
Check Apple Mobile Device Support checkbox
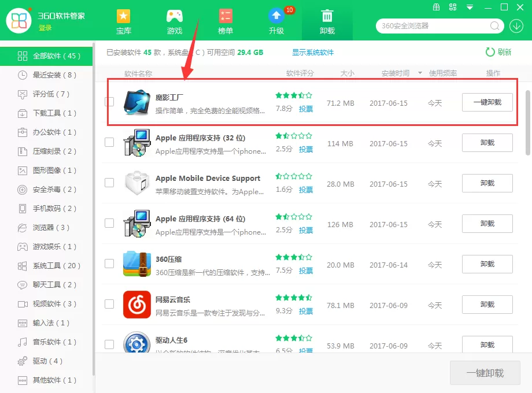pos(109,183)
